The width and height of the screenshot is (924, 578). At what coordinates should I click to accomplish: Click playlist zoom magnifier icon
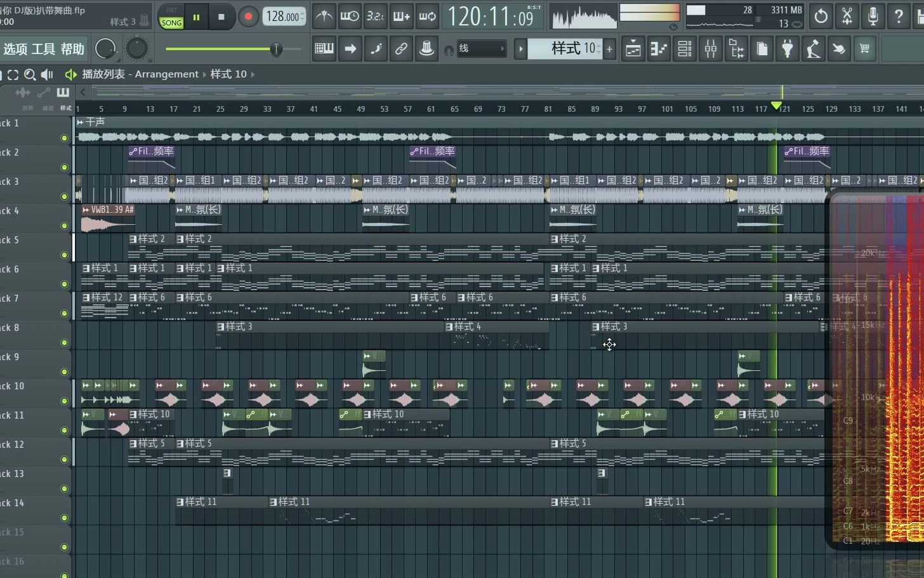pos(30,74)
